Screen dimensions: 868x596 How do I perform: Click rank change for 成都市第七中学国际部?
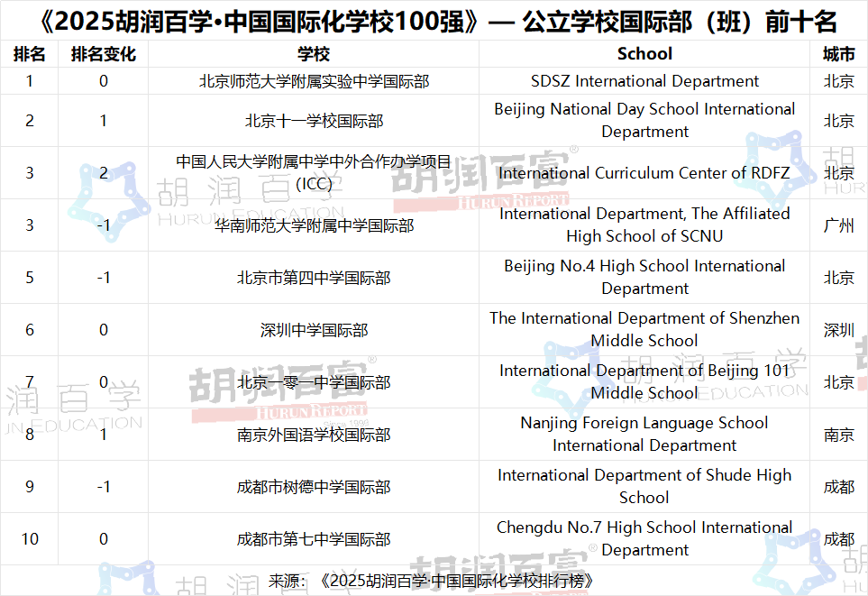[104, 539]
